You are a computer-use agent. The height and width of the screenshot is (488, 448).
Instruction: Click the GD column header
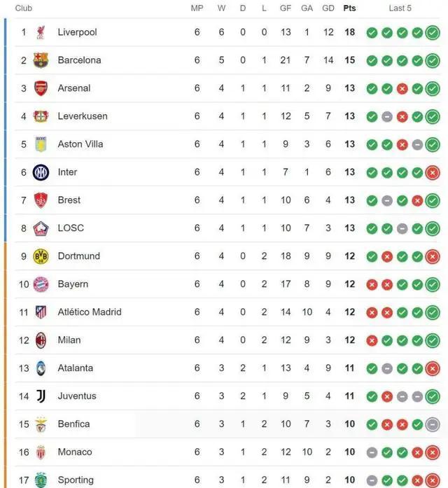coord(328,8)
